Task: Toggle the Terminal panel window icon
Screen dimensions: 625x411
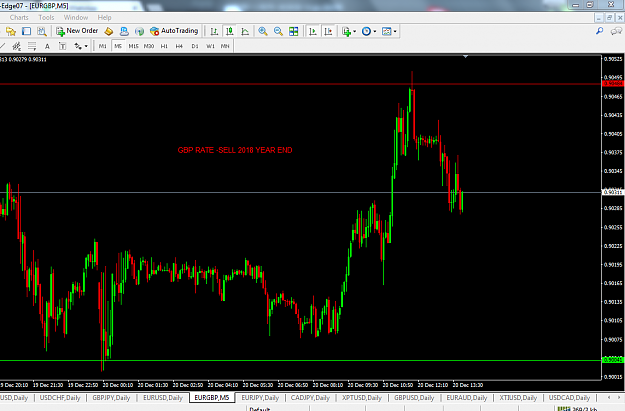Action: tap(26, 31)
